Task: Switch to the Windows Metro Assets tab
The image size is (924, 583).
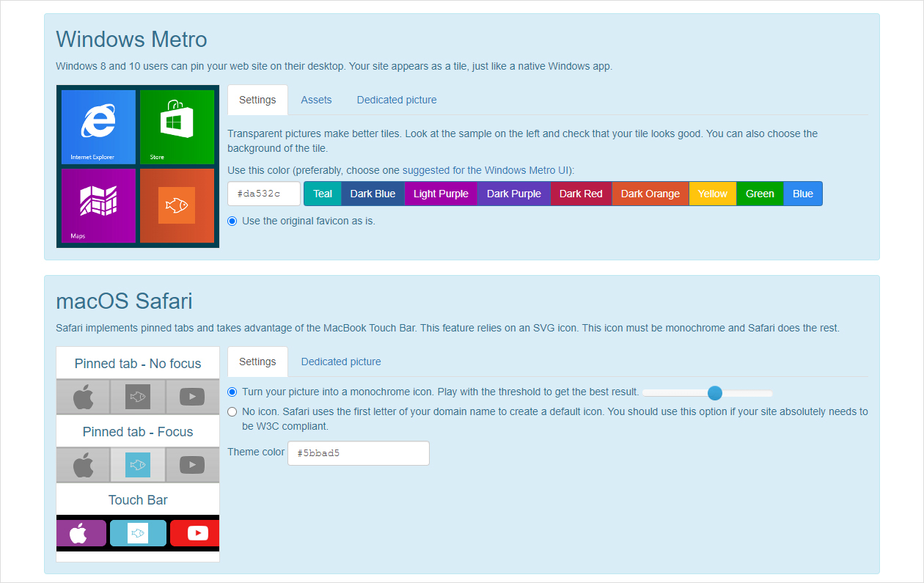Action: [x=316, y=100]
